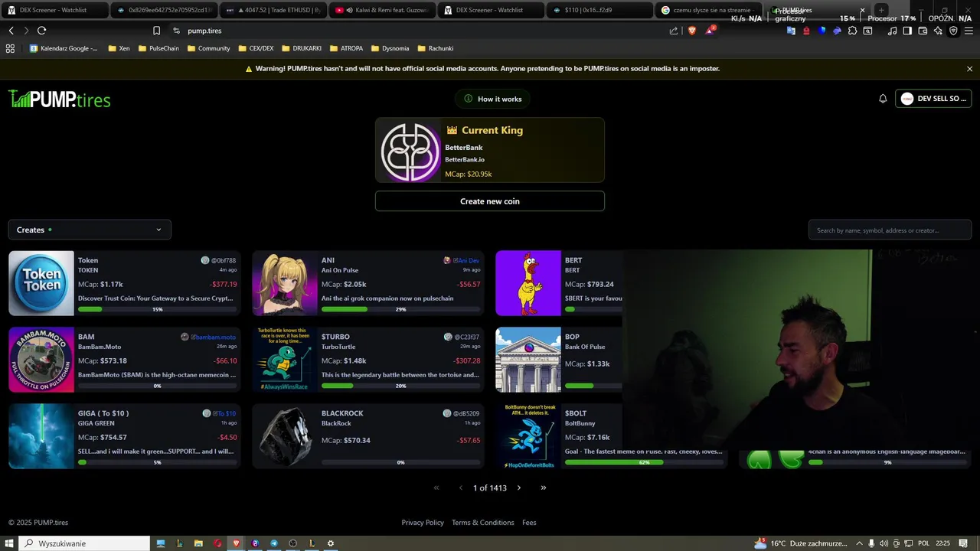Open Brave Shields lion icon
Screen dimensions: 980x551
(692, 31)
